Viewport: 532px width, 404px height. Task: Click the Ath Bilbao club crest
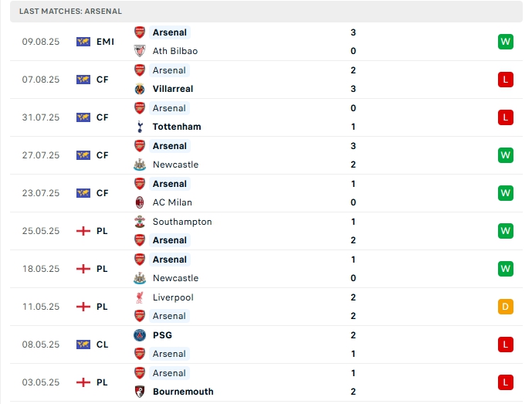click(x=140, y=51)
